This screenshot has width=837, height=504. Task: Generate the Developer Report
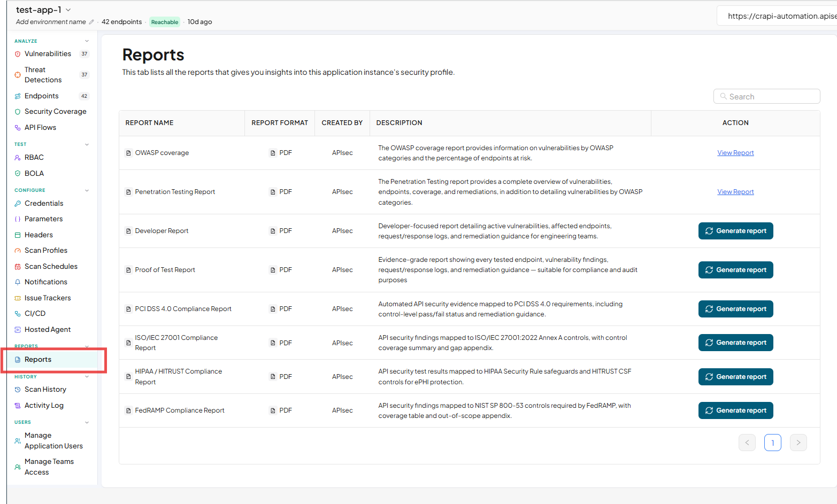coord(735,231)
